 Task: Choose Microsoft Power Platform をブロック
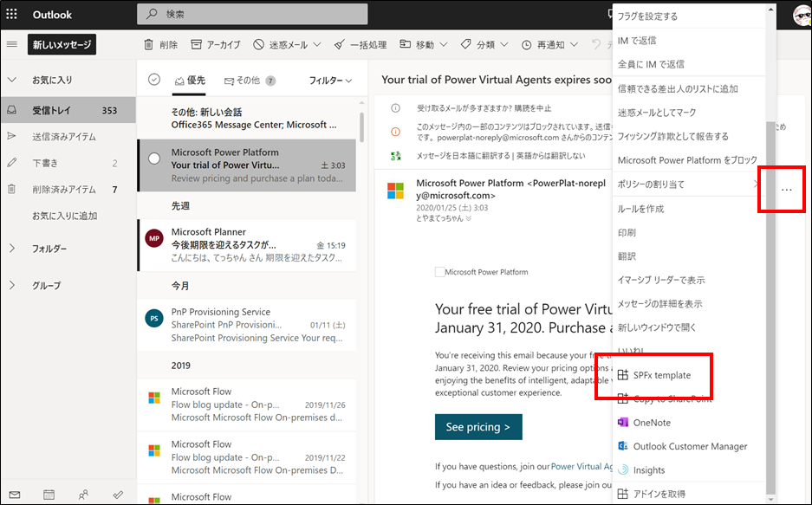689,160
